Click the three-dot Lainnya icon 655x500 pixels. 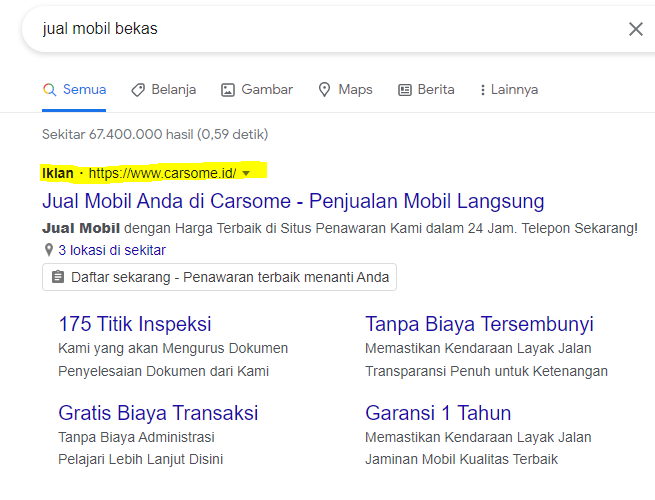click(x=483, y=90)
